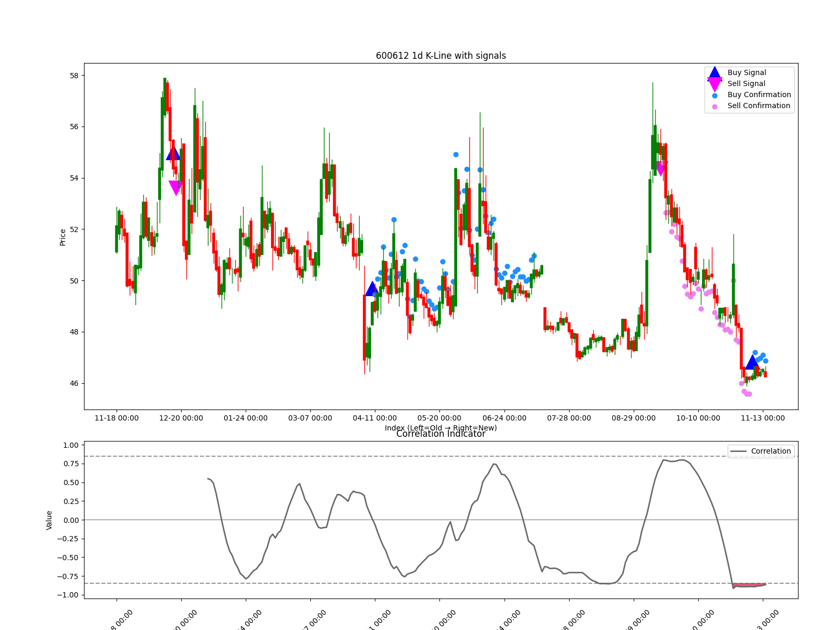Click the Correlation legend label text

[x=771, y=451]
